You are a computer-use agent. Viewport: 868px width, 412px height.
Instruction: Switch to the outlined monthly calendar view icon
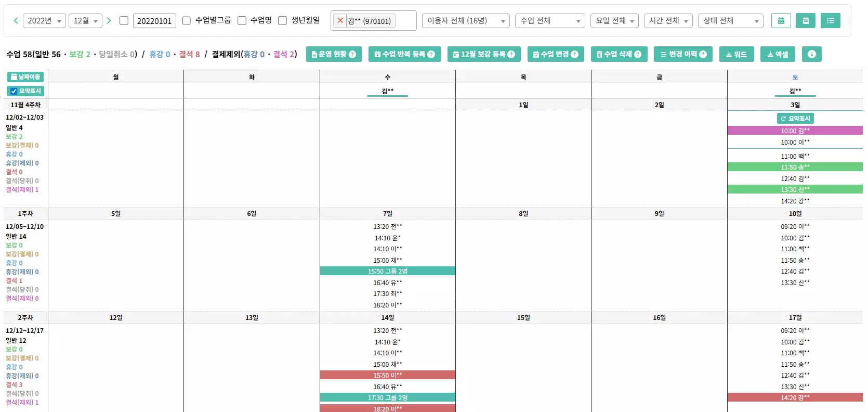(781, 21)
